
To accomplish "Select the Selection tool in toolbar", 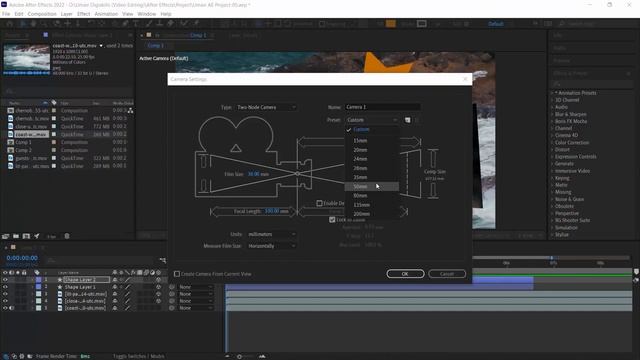I will [23, 24].
